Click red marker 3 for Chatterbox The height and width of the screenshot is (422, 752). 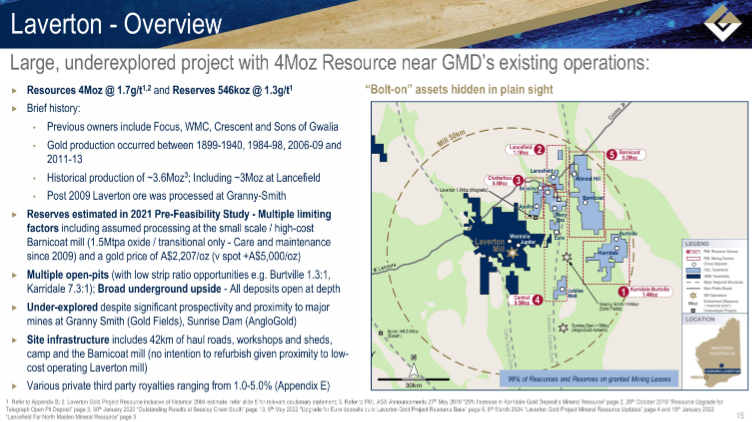[x=518, y=179]
